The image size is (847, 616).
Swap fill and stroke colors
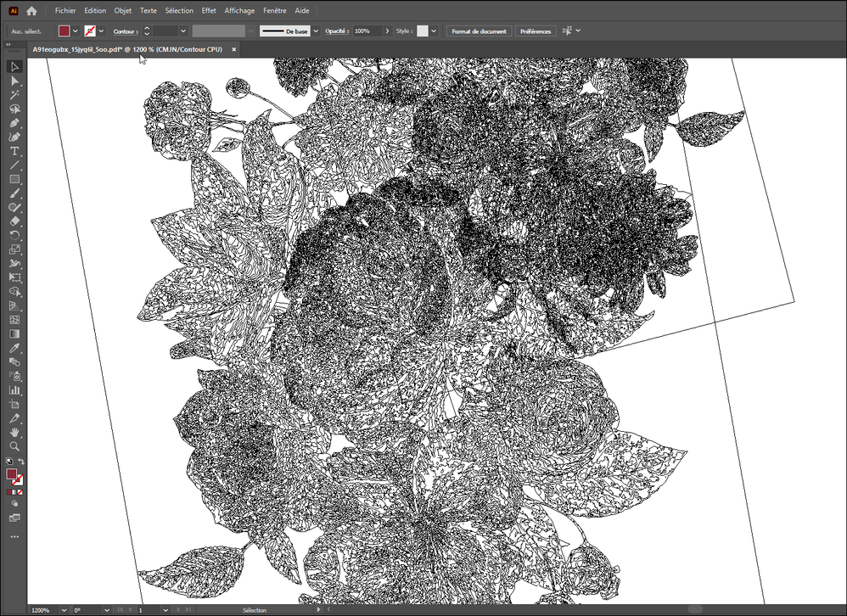21,462
